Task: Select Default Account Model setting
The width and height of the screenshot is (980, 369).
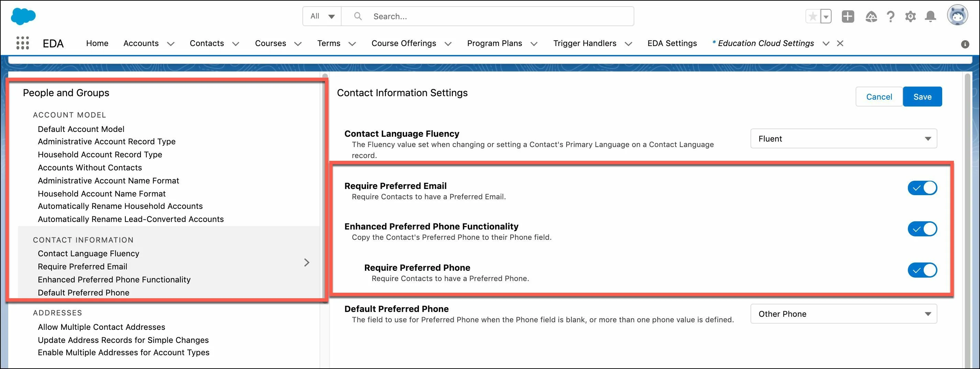Action: click(x=81, y=129)
